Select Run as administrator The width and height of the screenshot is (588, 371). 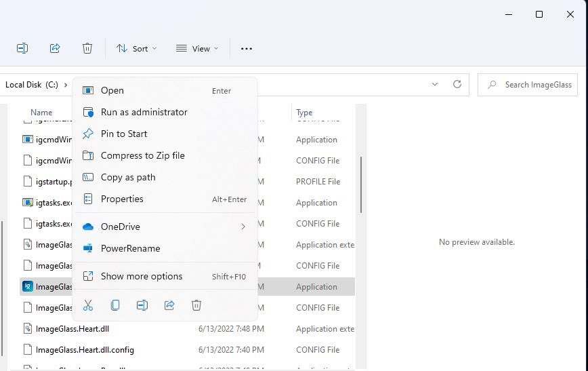tap(144, 112)
